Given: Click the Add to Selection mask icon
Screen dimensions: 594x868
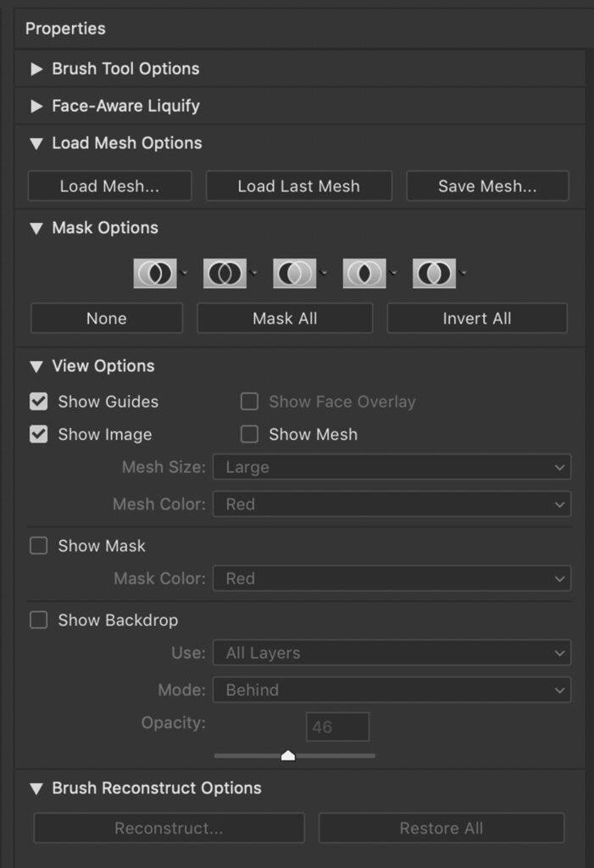Looking at the screenshot, I should coord(225,273).
